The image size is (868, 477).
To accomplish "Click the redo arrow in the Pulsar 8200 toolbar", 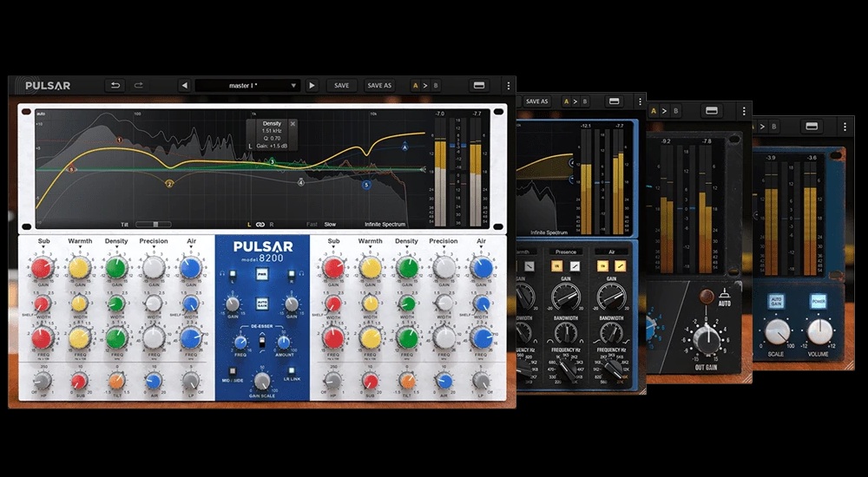I will point(138,85).
